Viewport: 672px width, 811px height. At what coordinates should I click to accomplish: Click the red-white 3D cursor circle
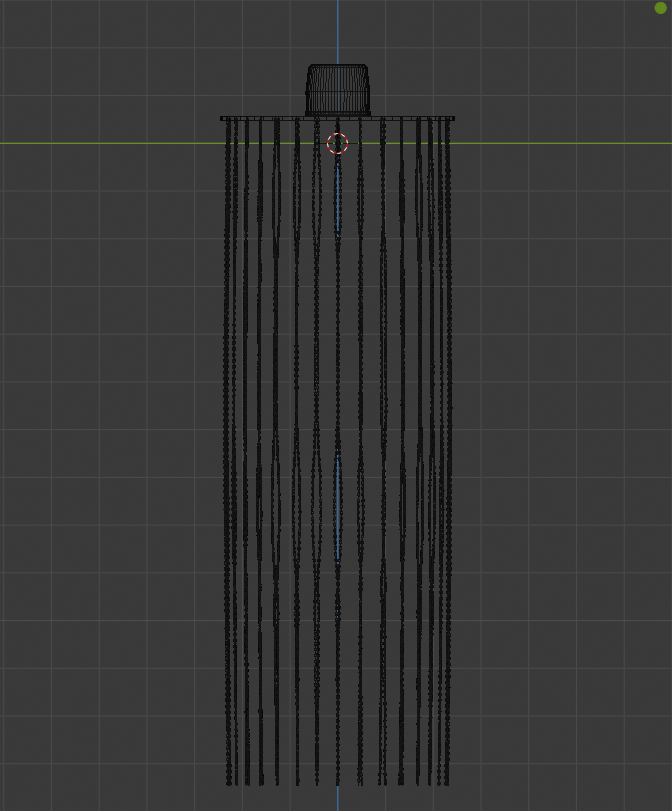(x=337, y=143)
